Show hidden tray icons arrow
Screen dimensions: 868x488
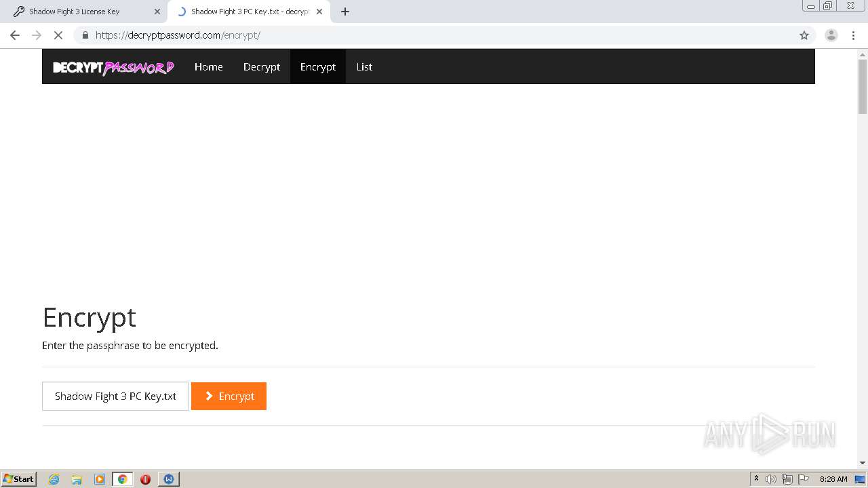tap(756, 479)
